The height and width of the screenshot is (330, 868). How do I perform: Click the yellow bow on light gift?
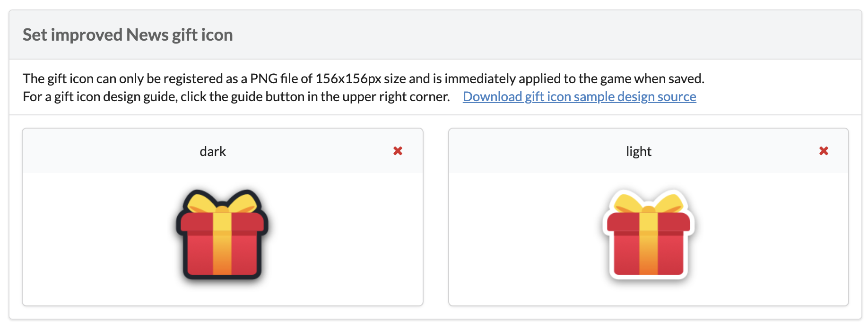pos(648,203)
